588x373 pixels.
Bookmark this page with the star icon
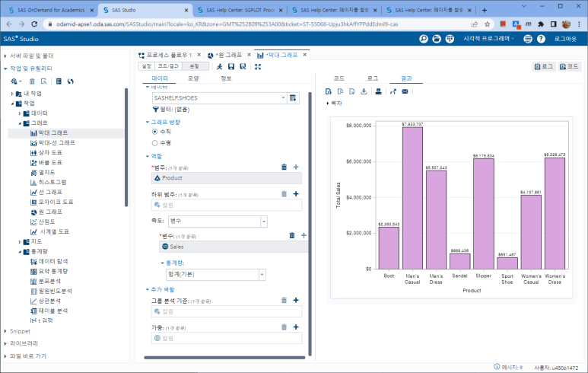[487, 24]
